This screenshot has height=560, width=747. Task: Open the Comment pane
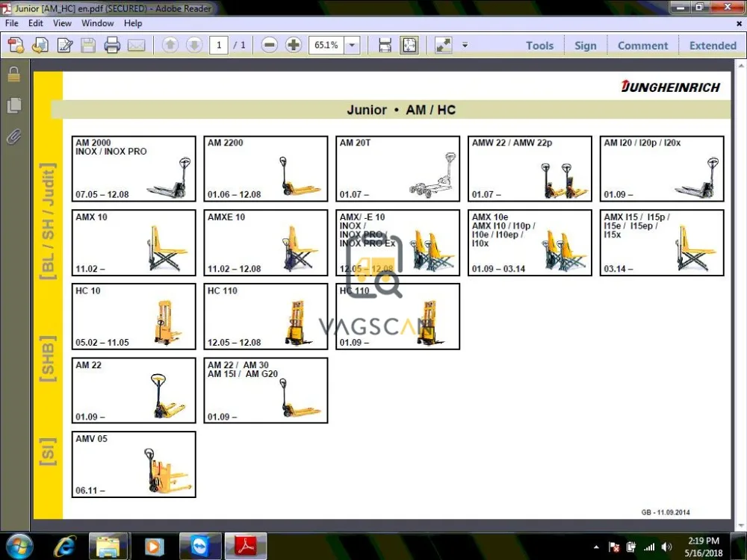[642, 46]
